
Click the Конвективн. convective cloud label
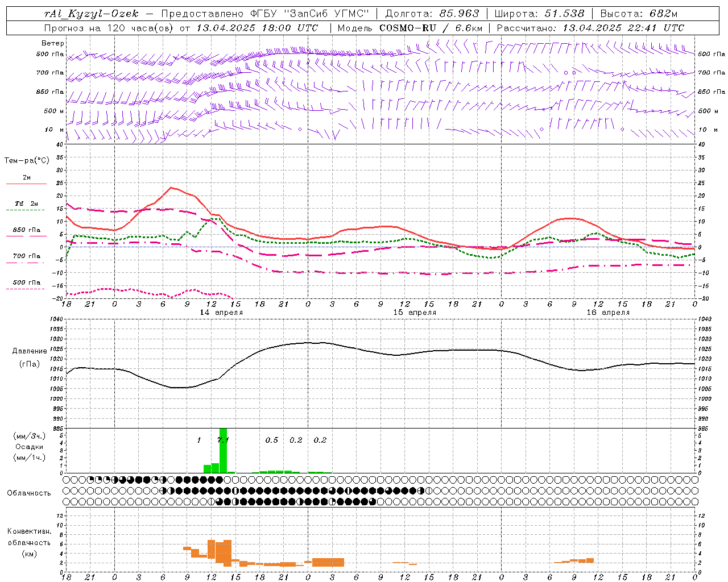click(29, 532)
